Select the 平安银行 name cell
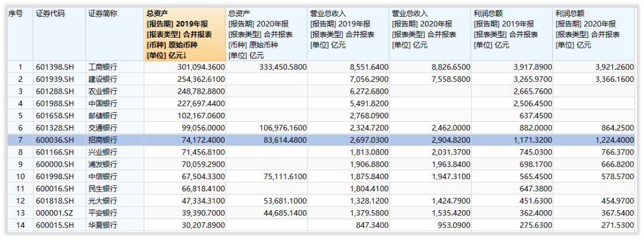 [x=114, y=213]
